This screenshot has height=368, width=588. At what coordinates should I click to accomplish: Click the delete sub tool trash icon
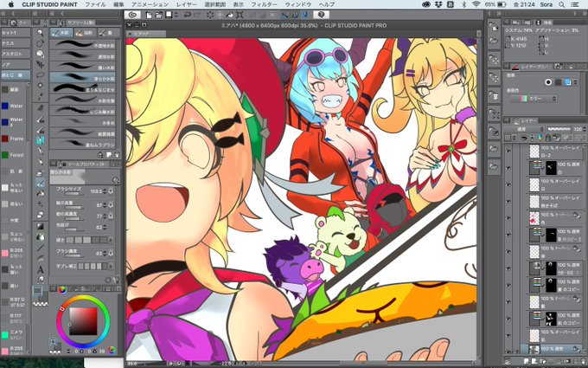(117, 154)
